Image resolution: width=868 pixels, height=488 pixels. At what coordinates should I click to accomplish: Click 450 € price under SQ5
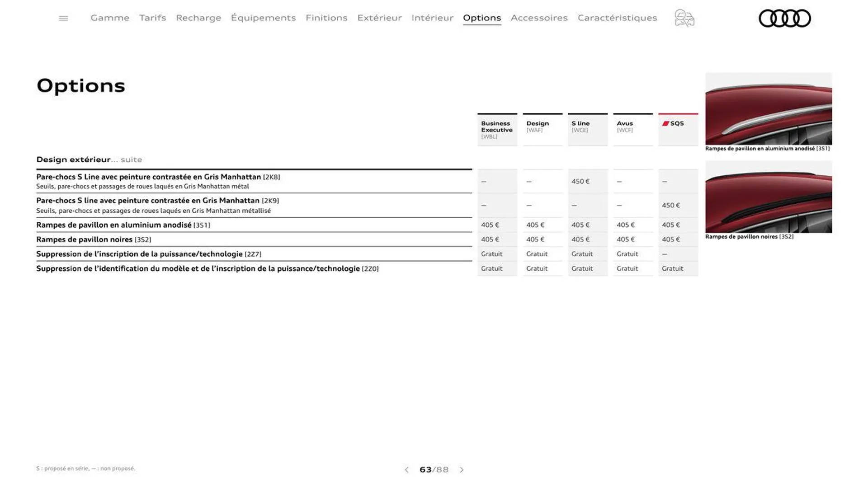tap(671, 205)
